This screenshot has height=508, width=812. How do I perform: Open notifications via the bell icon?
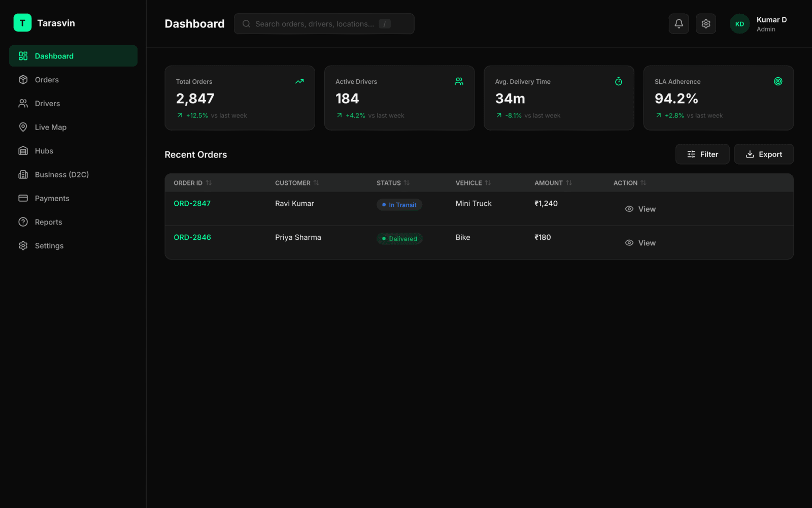679,24
